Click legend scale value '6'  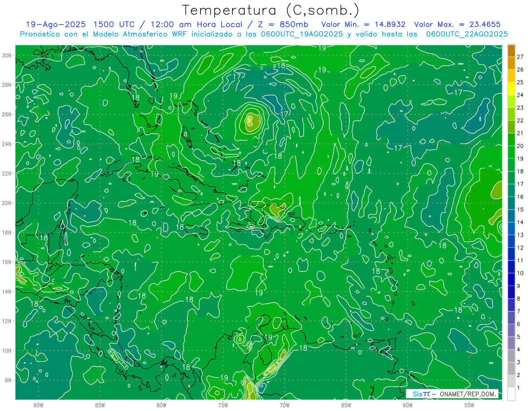519,324
